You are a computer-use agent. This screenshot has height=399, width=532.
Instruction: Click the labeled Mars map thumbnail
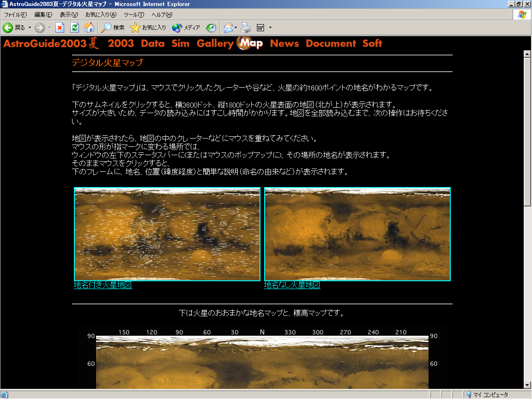pos(167,234)
